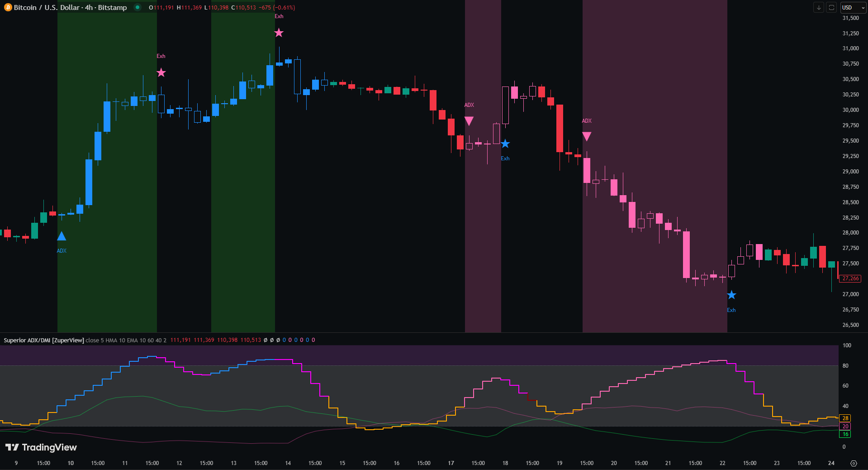This screenshot has width=868, height=470.
Task: Click the date label 24 on the time axis
Action: [x=831, y=463]
